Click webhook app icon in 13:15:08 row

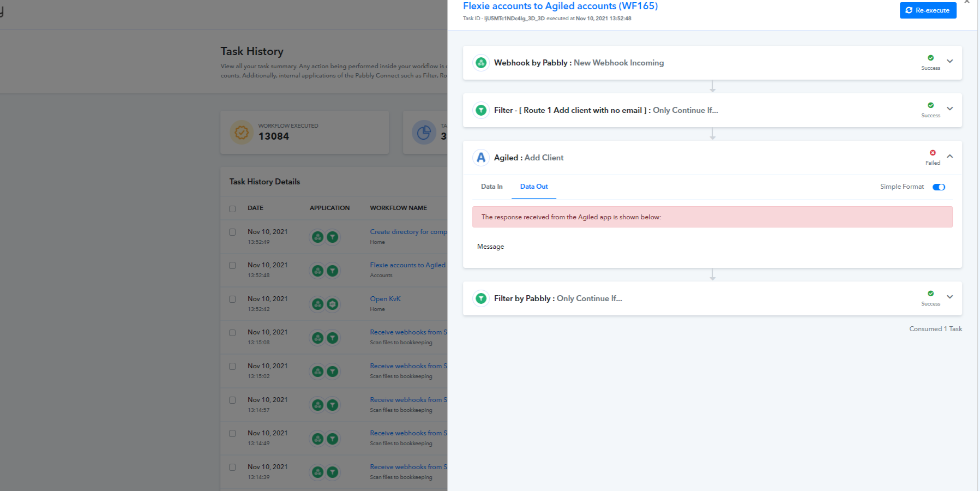pyautogui.click(x=318, y=338)
